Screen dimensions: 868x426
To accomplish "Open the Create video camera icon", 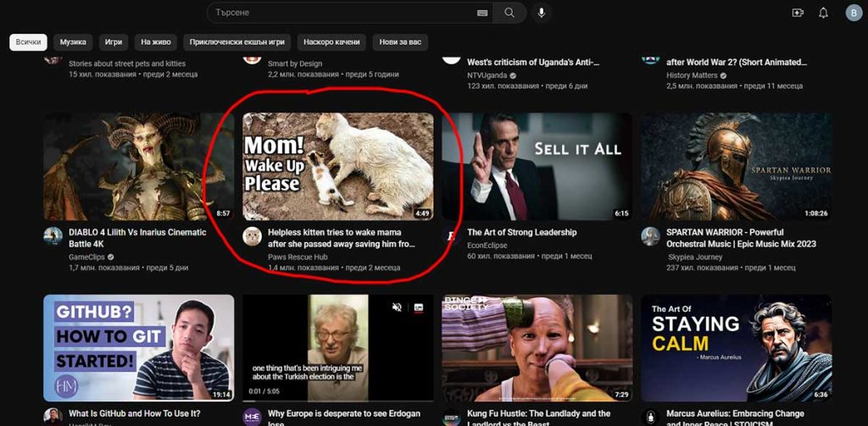I will pyautogui.click(x=797, y=13).
